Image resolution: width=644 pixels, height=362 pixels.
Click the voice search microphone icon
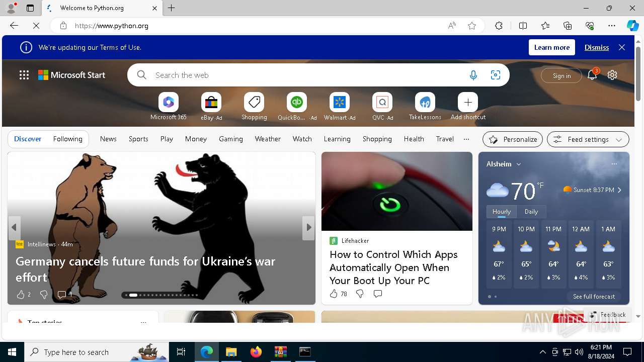pos(473,75)
